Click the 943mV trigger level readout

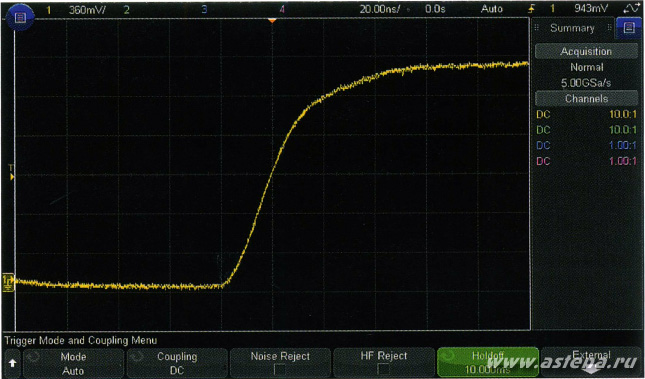point(591,9)
